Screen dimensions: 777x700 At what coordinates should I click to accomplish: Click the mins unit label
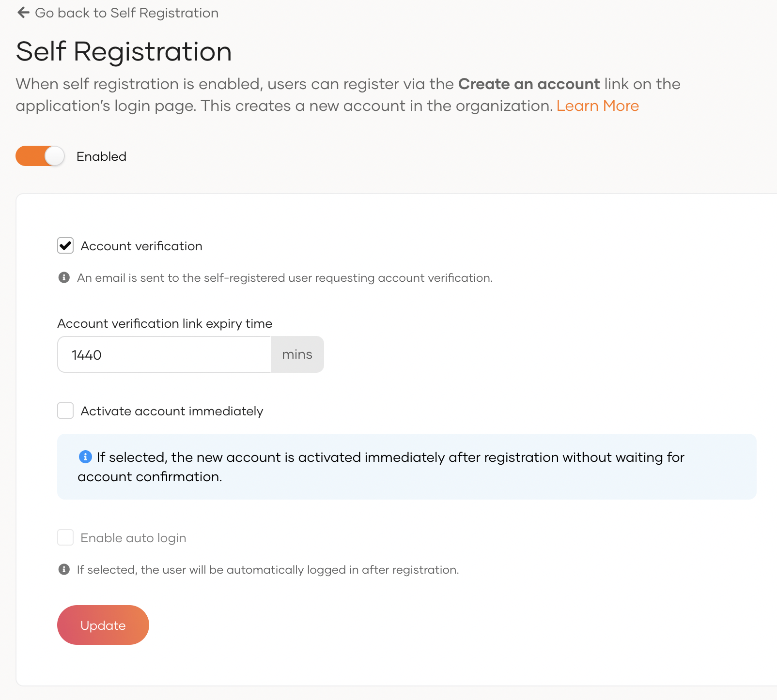[297, 354]
